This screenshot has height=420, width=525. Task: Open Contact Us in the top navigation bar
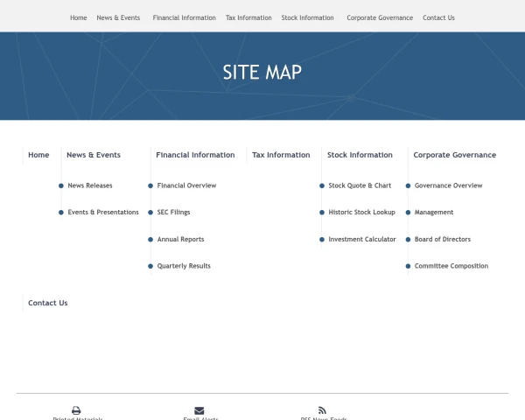click(x=438, y=17)
